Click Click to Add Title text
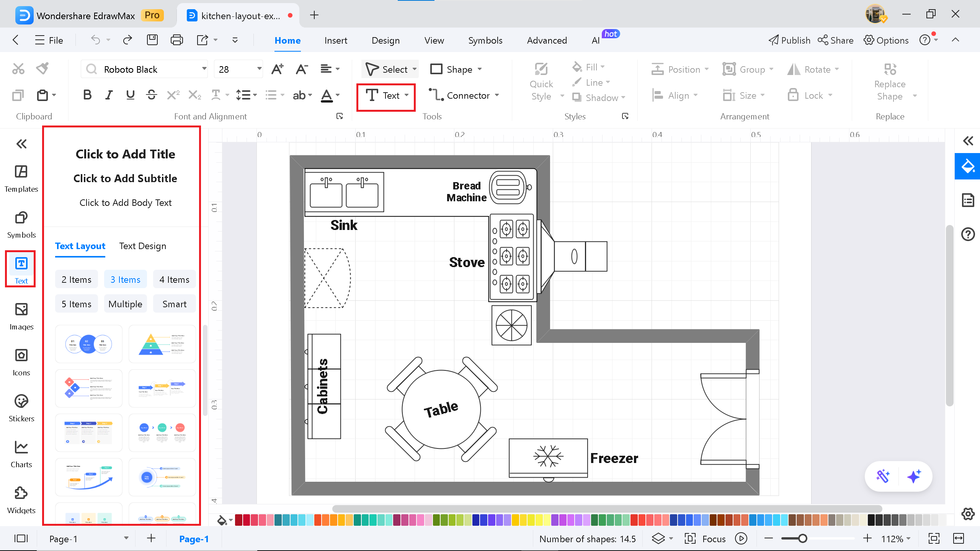The width and height of the screenshot is (980, 551). click(125, 154)
